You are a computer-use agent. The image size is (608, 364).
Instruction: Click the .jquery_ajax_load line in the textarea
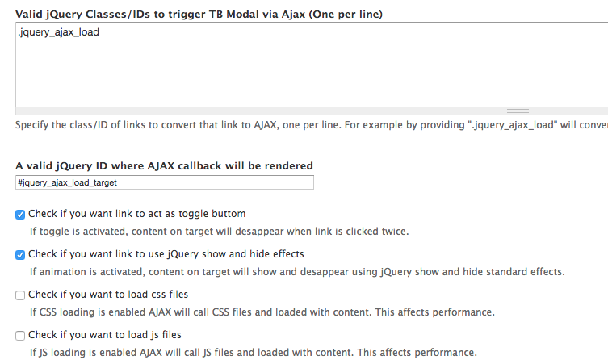pos(58,33)
